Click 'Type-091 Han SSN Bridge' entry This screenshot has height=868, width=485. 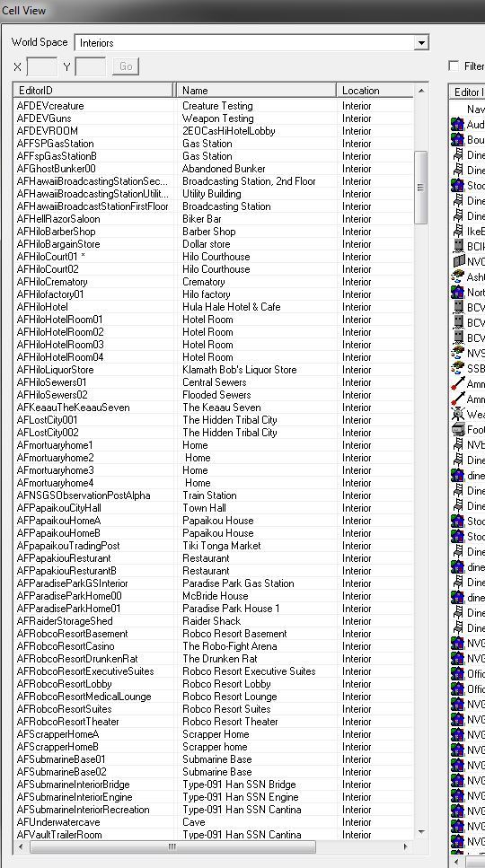(239, 785)
